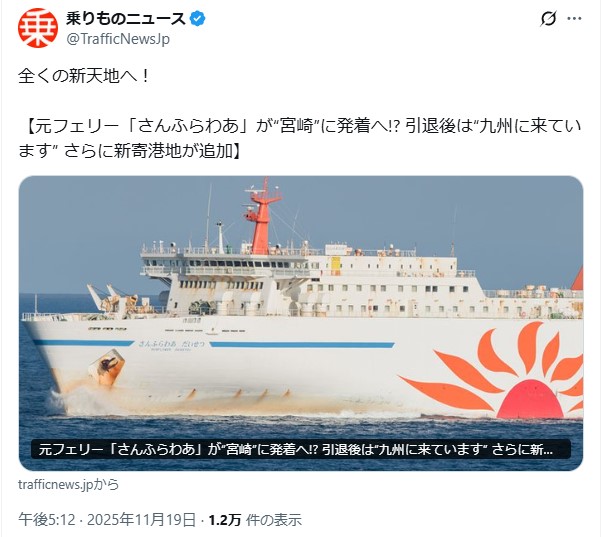This screenshot has width=602, height=537.
Task: Click the ship bow anchor area in photo
Action: [x=107, y=368]
